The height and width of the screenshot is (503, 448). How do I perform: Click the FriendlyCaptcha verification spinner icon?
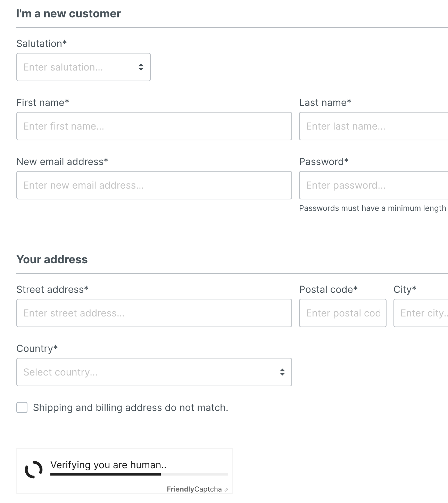(33, 470)
